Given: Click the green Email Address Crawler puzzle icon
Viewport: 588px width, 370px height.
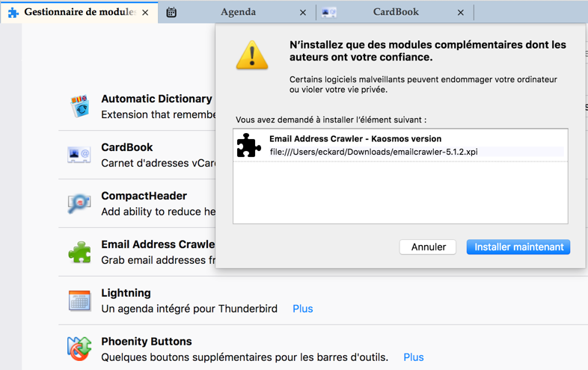Looking at the screenshot, I should 79,252.
